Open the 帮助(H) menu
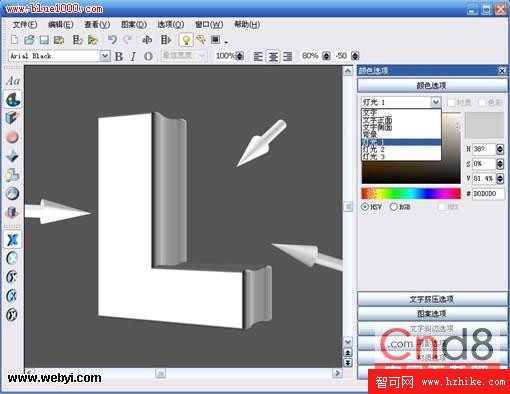510x394 pixels. click(x=247, y=24)
